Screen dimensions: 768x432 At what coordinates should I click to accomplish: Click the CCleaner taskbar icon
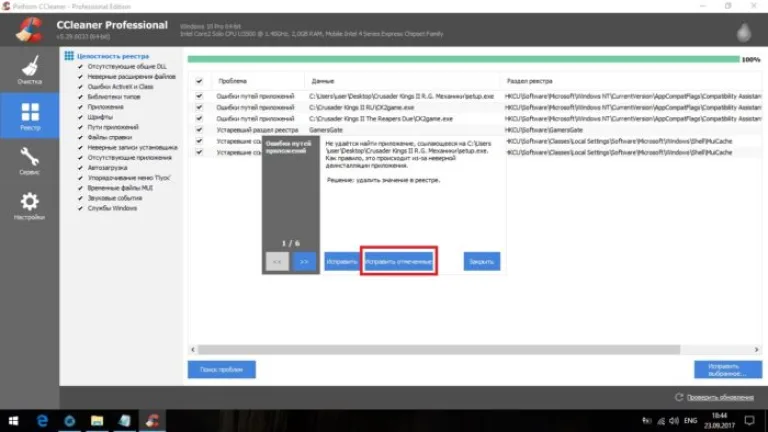click(152, 421)
